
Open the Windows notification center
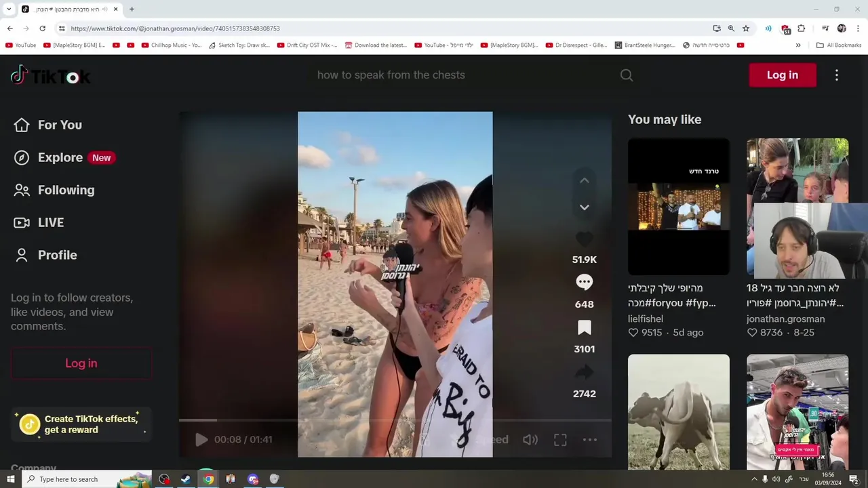coord(854,479)
